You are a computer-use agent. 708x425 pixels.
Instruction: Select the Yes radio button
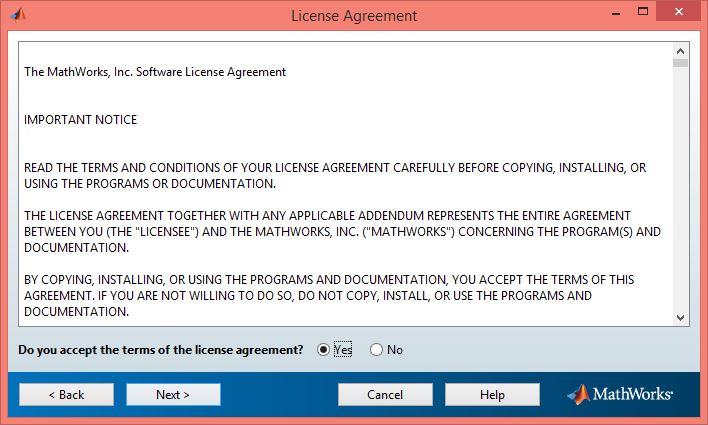323,349
